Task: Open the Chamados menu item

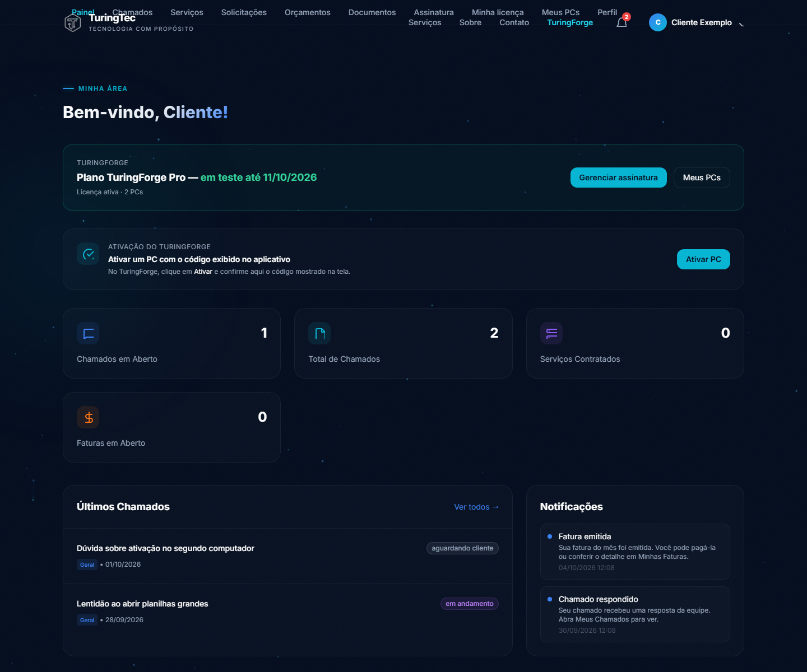Action: (x=132, y=12)
